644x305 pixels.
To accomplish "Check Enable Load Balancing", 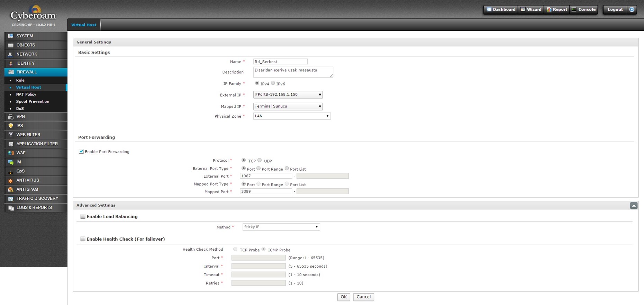I will tap(83, 216).
